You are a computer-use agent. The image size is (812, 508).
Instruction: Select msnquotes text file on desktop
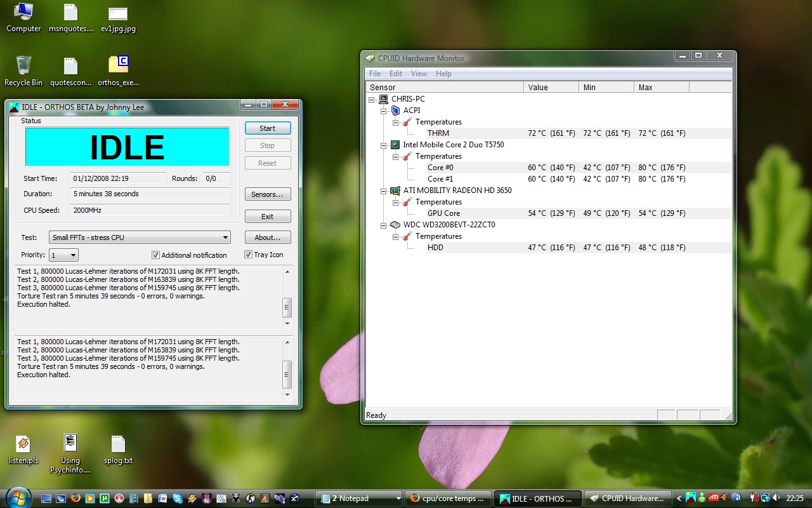(x=71, y=18)
